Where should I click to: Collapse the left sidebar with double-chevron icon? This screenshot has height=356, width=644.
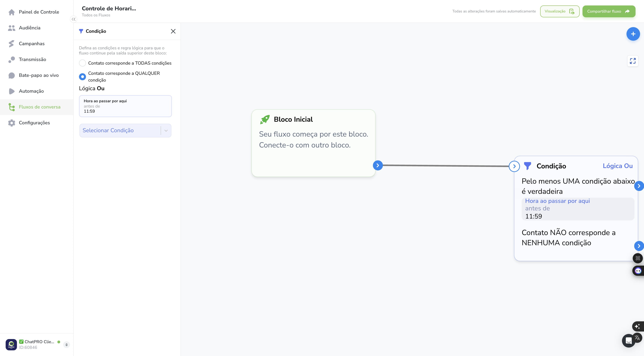(x=74, y=19)
